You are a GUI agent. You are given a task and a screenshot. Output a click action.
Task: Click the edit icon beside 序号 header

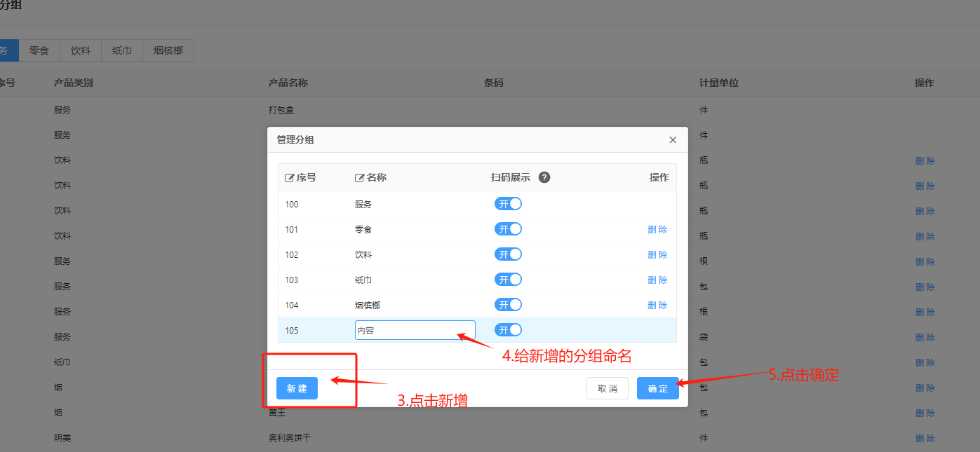[x=289, y=178]
